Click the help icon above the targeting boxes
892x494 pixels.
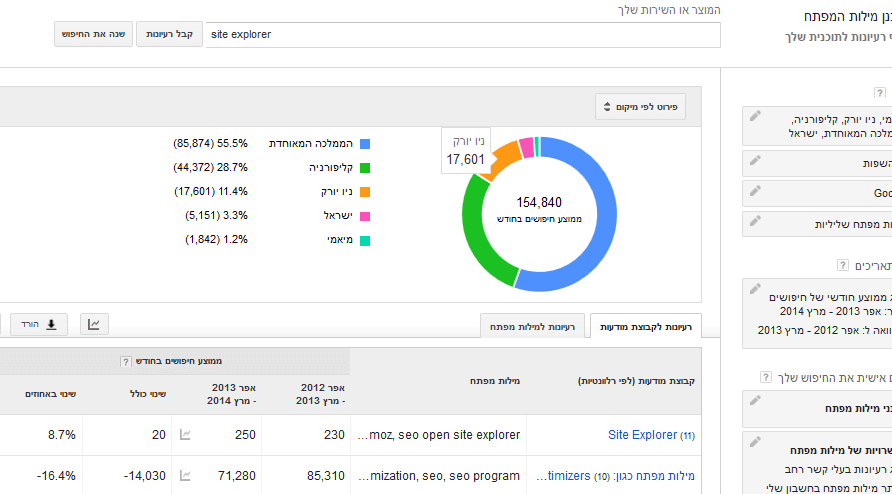click(879, 93)
